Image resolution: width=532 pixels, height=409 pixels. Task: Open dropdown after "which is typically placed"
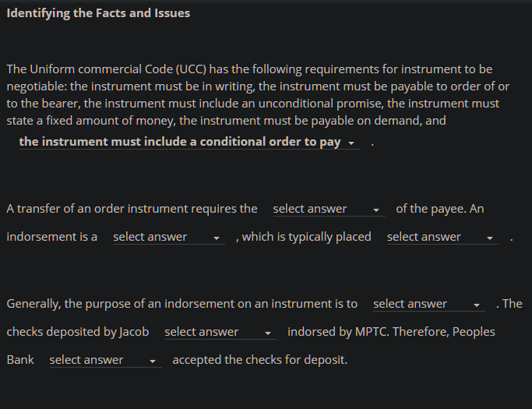(443, 237)
